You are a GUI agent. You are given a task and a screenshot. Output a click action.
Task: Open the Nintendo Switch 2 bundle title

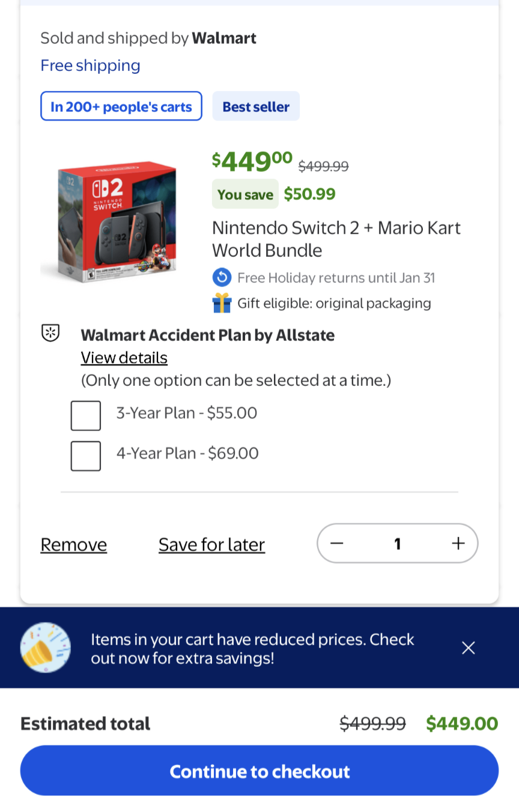pyautogui.click(x=336, y=239)
